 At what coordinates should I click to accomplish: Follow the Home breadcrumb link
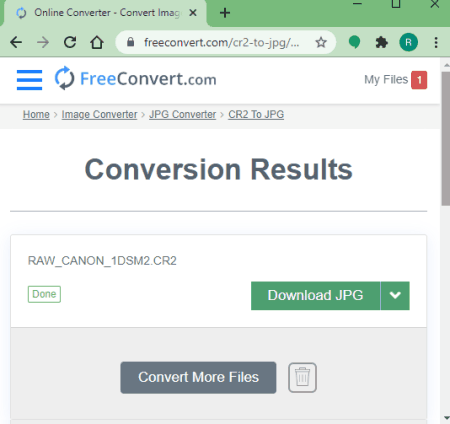[36, 114]
